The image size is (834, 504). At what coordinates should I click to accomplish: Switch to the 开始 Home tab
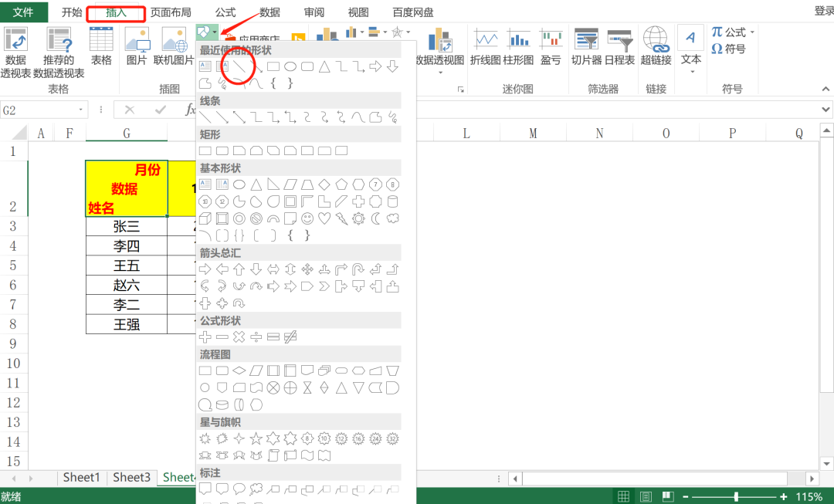72,12
